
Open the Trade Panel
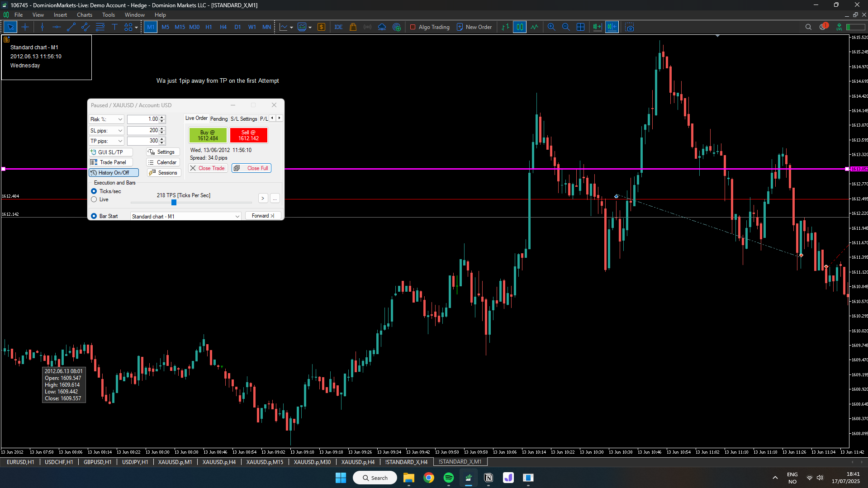point(111,162)
